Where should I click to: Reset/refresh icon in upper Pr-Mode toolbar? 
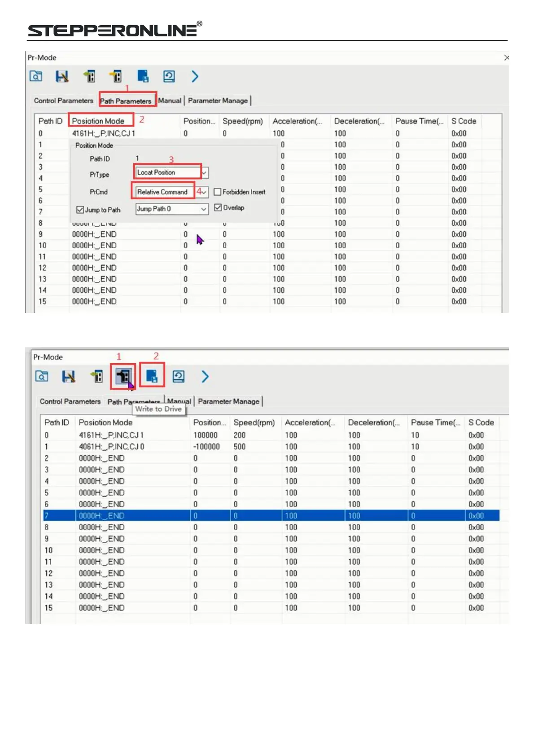click(169, 76)
